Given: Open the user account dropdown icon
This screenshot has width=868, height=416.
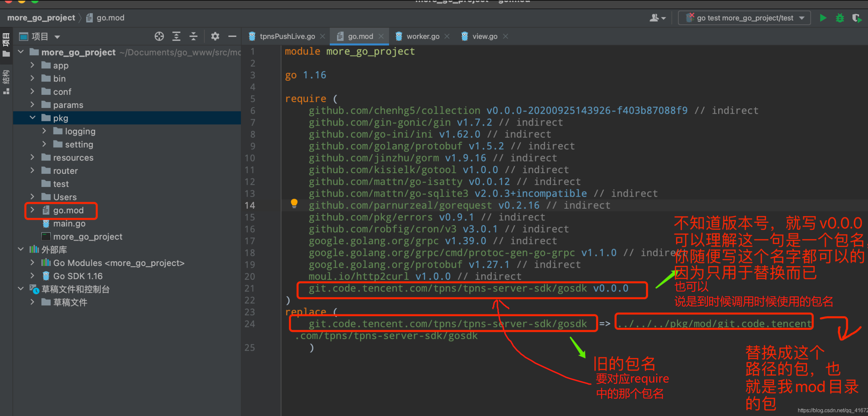Looking at the screenshot, I should [657, 18].
